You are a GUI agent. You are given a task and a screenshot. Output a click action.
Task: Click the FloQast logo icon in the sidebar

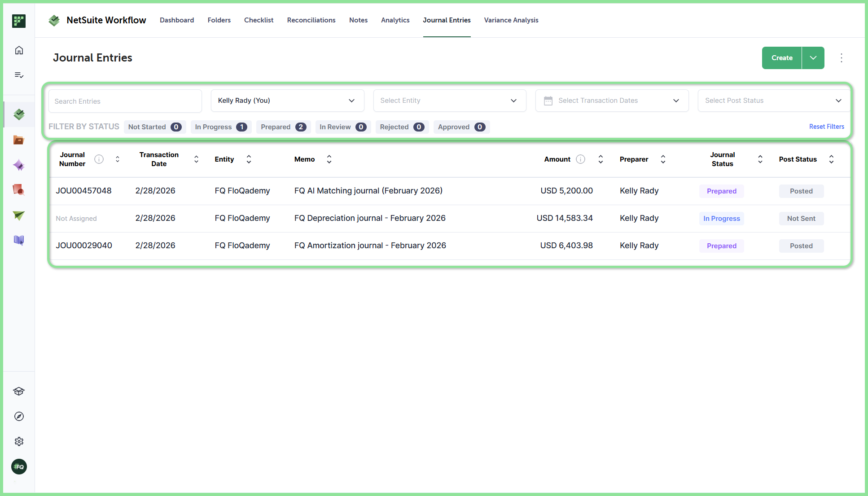pyautogui.click(x=19, y=21)
